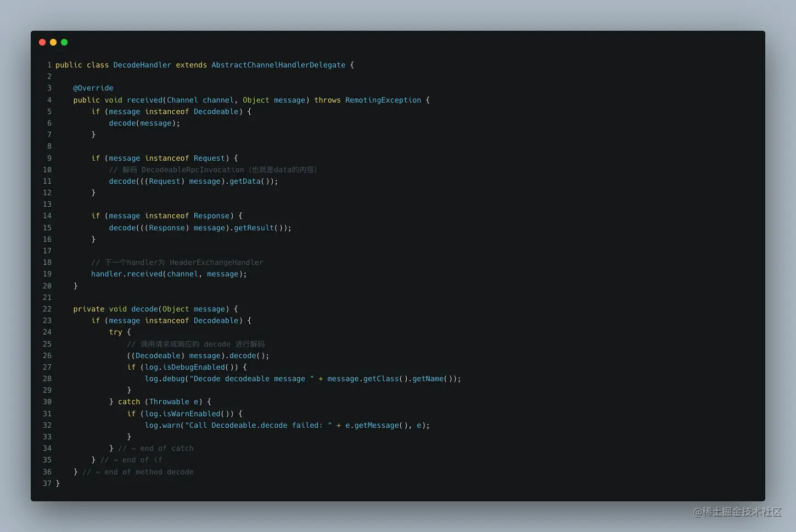Click the yellow minimize window button

point(53,42)
